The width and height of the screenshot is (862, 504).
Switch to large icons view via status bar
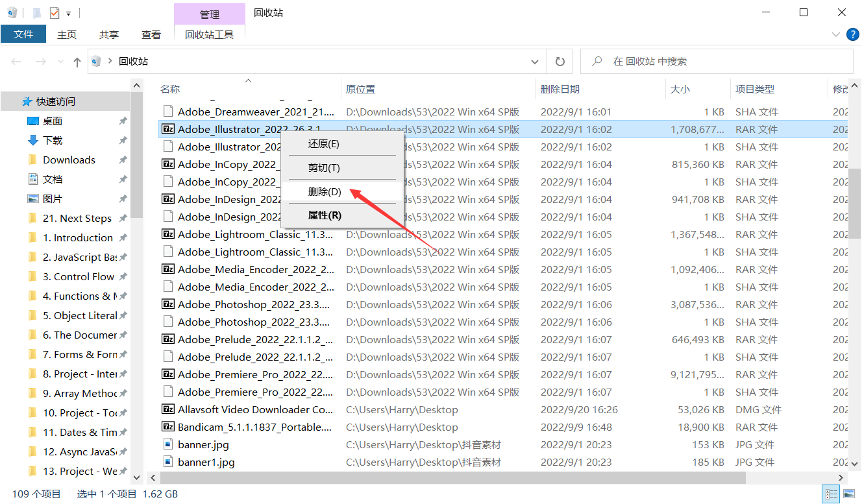848,494
